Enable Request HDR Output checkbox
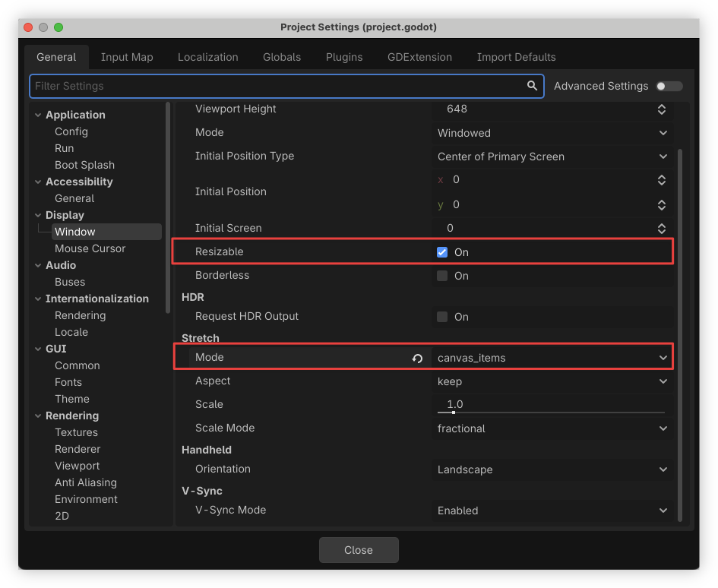Image resolution: width=718 pixels, height=588 pixels. 442,317
